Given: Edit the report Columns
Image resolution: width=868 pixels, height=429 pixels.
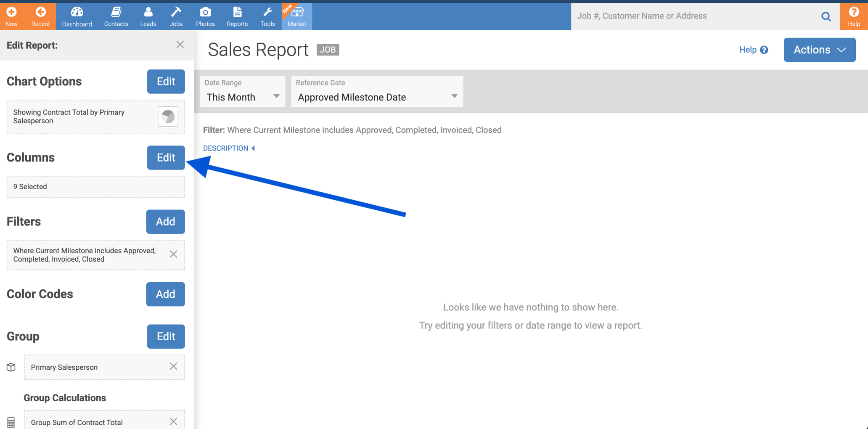Looking at the screenshot, I should (x=166, y=157).
